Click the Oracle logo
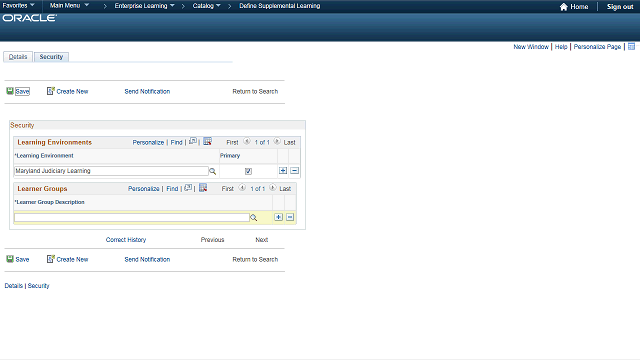 29,18
